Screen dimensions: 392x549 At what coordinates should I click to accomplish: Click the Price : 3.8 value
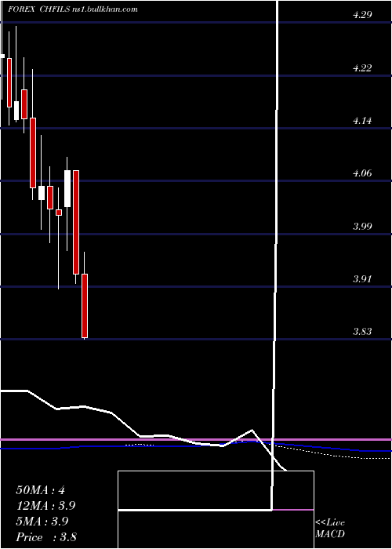46,536
